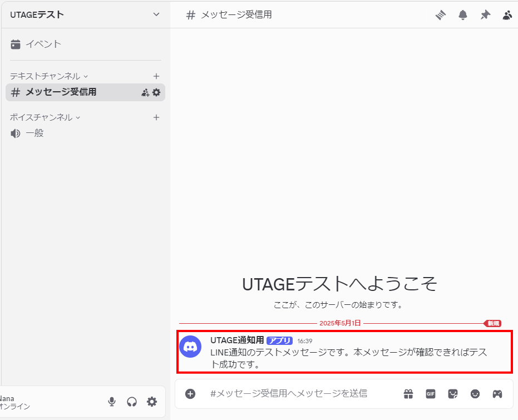Open notification settings bell icon
Screen dimensions: 518x420
click(463, 15)
